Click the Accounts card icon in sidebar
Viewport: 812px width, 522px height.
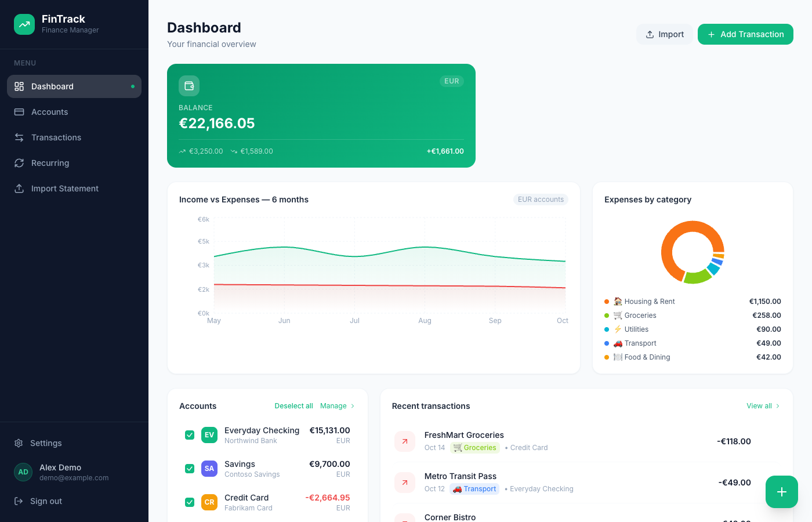pos(19,112)
